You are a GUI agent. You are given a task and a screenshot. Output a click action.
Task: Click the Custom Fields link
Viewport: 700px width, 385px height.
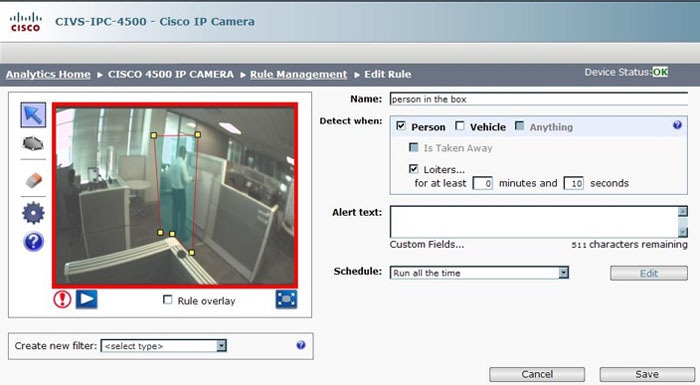point(426,244)
